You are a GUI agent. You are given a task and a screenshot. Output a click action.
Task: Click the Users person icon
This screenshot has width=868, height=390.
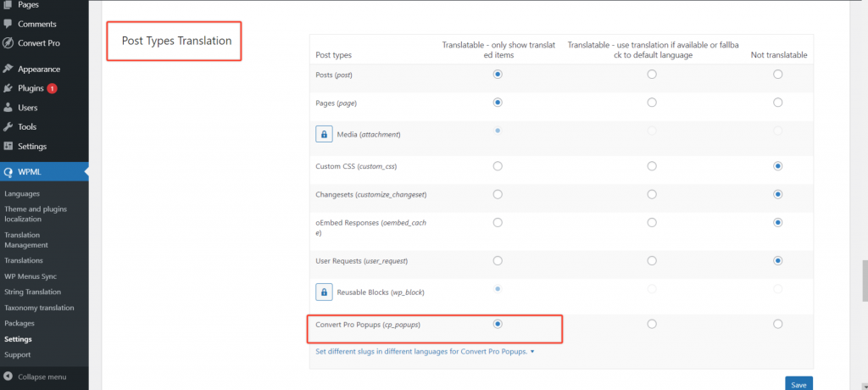click(x=8, y=108)
